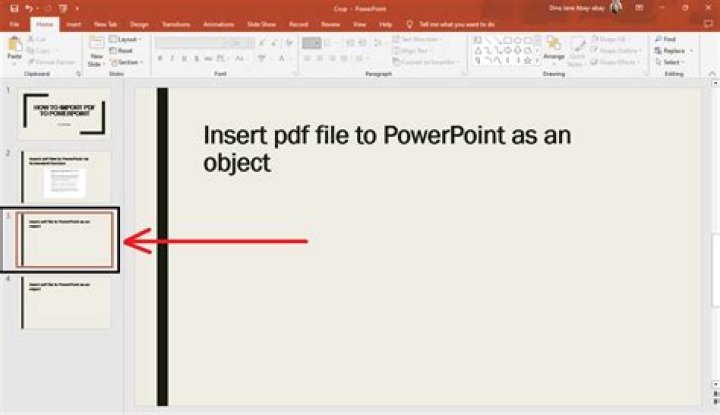Screen dimensions: 720x415
Task: Open the Change Case Aa menu
Action: coord(240,58)
